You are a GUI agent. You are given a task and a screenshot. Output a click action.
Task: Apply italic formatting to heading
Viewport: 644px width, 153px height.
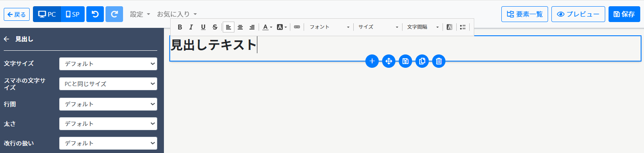191,27
